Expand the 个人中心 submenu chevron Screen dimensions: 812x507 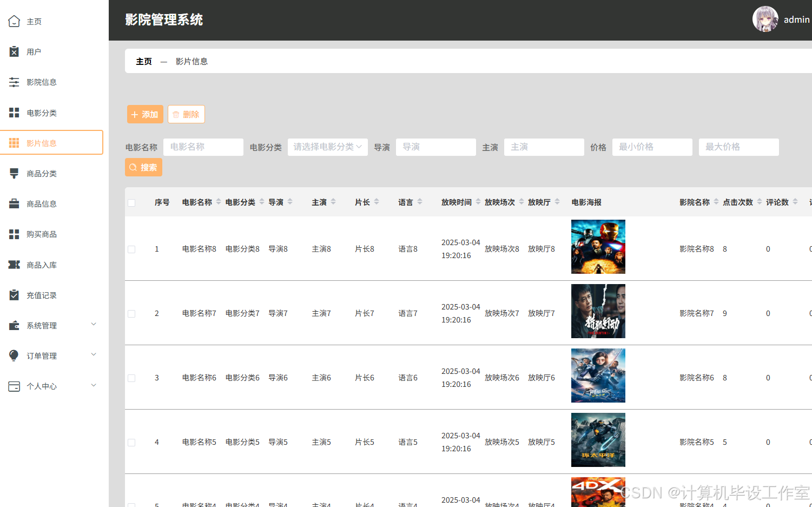point(94,385)
